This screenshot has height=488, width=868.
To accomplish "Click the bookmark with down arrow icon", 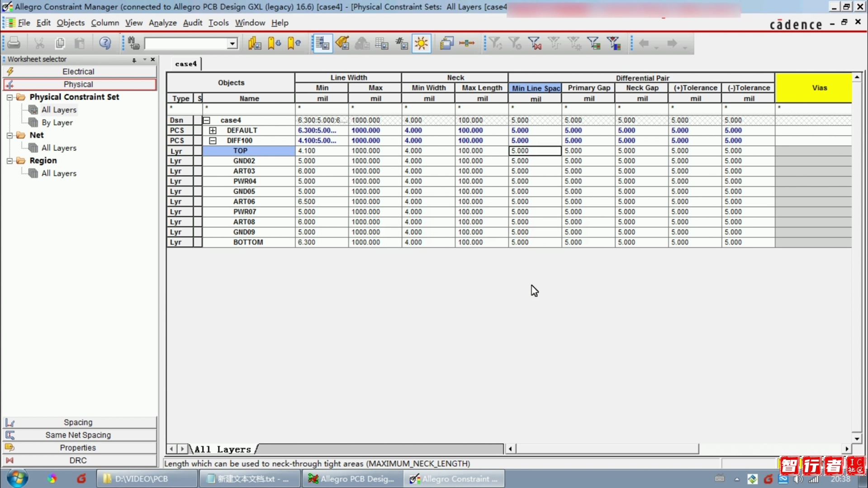I will pos(275,43).
